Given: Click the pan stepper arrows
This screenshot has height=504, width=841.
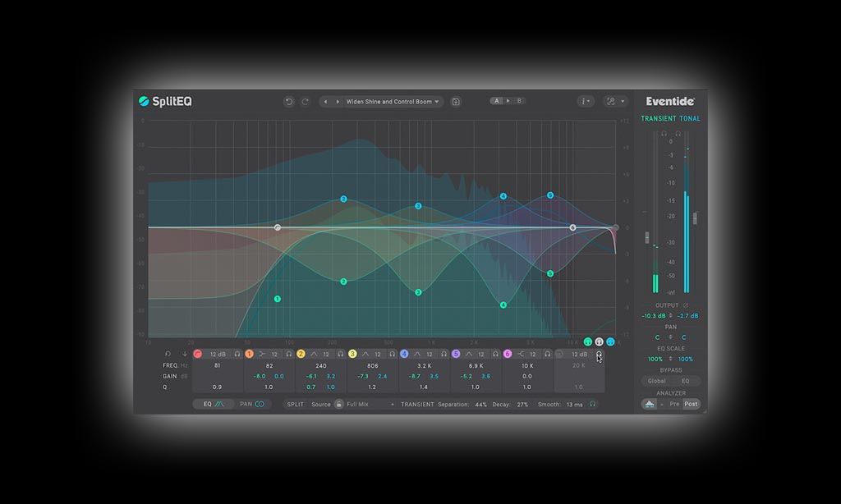Looking at the screenshot, I should click(x=670, y=337).
